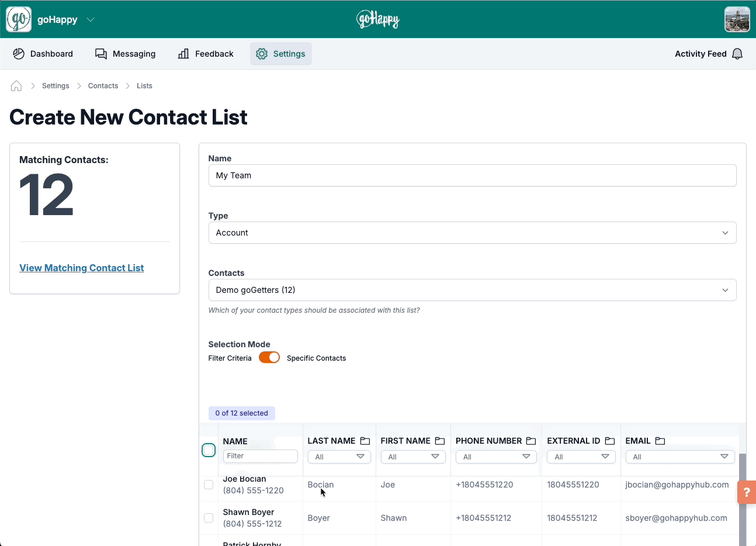This screenshot has width=756, height=546.
Task: Open the orange help question mark
Action: (x=747, y=492)
